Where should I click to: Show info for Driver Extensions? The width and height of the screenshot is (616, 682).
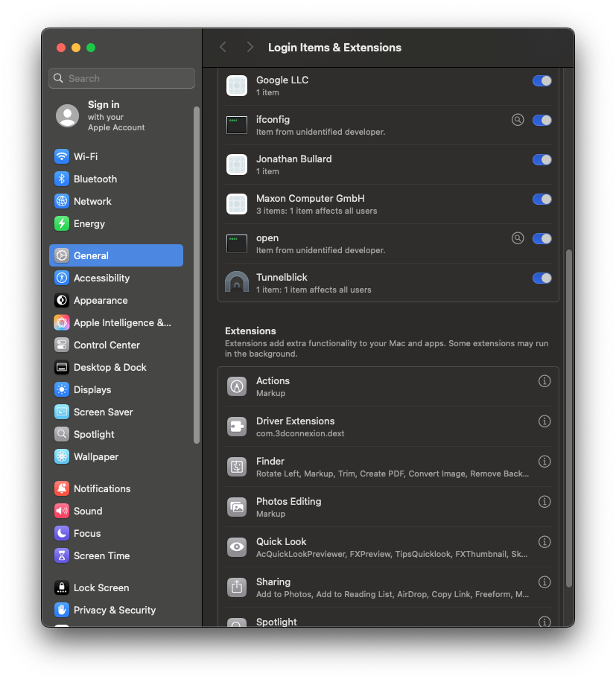point(544,421)
